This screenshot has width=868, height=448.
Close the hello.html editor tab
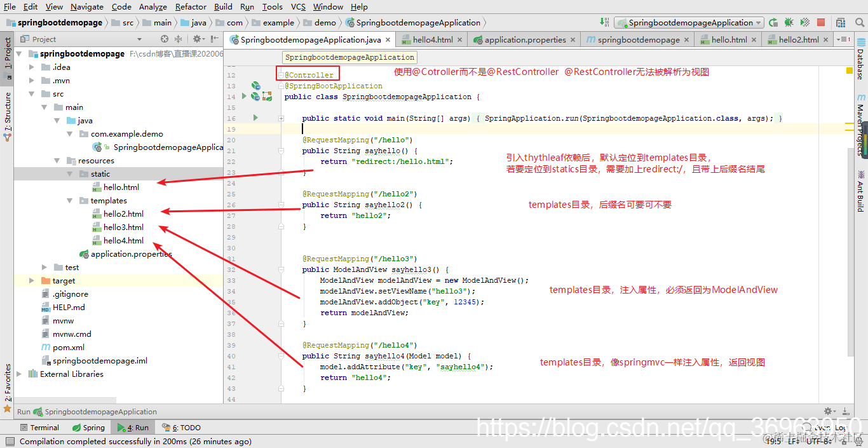[x=754, y=39]
